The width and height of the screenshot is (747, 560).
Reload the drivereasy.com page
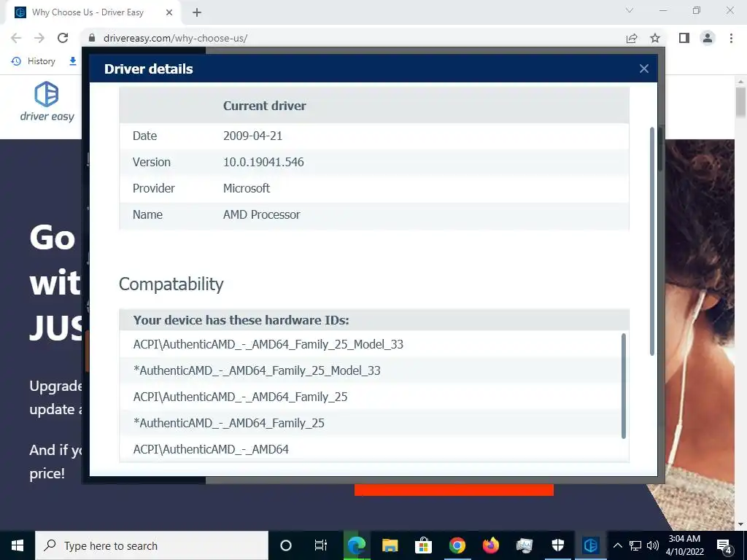pos(63,38)
